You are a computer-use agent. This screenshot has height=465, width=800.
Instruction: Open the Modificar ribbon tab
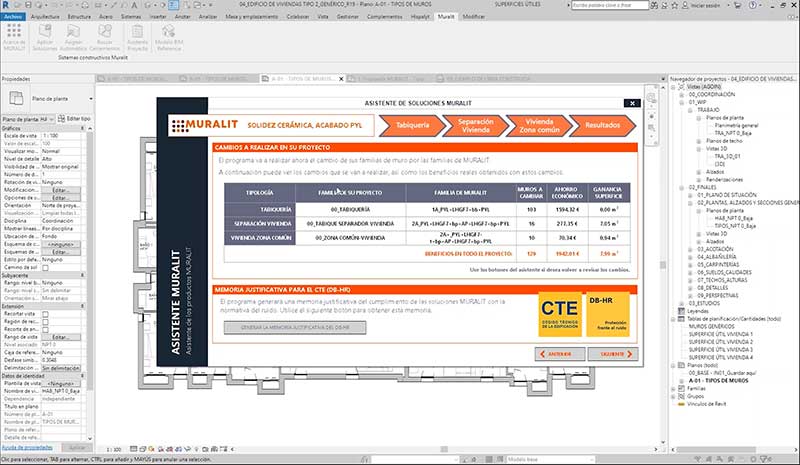click(474, 17)
